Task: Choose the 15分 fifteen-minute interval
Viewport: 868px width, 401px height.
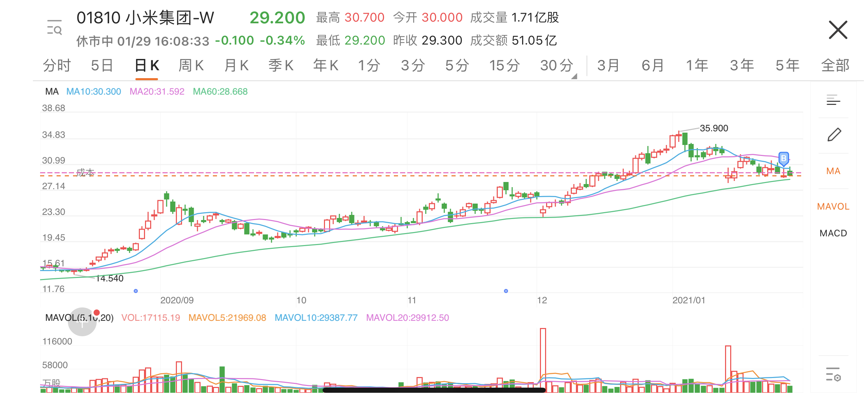Action: coord(505,65)
